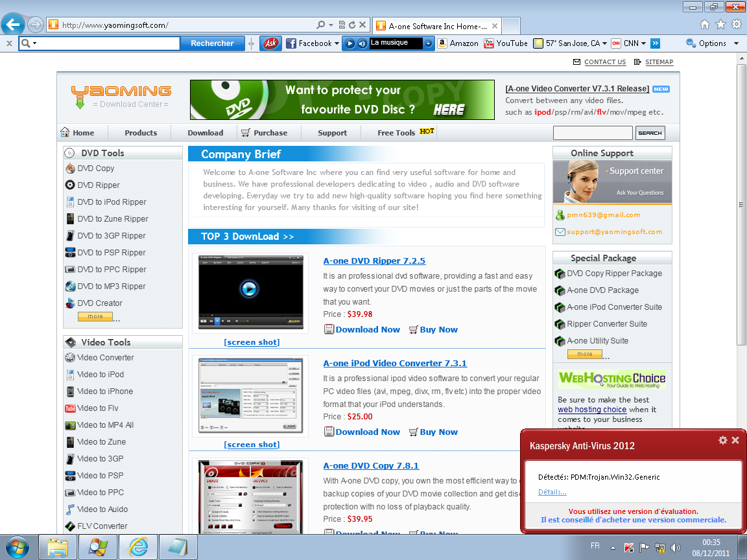Click the support@yaomingsoft.com email link
Image resolution: width=747 pixels, height=560 pixels.
click(614, 232)
